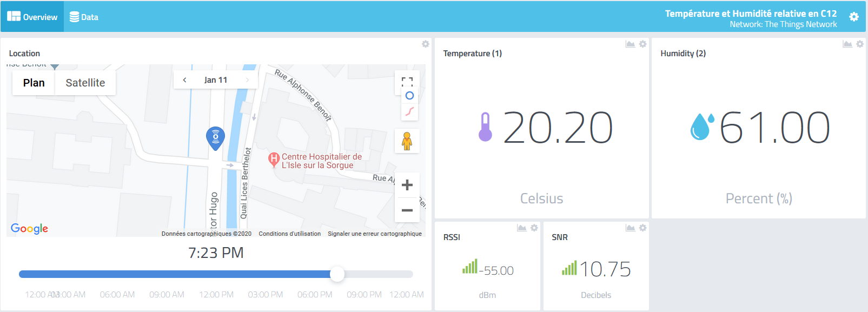
Task: Open Temperature widget settings gear
Action: click(x=642, y=44)
